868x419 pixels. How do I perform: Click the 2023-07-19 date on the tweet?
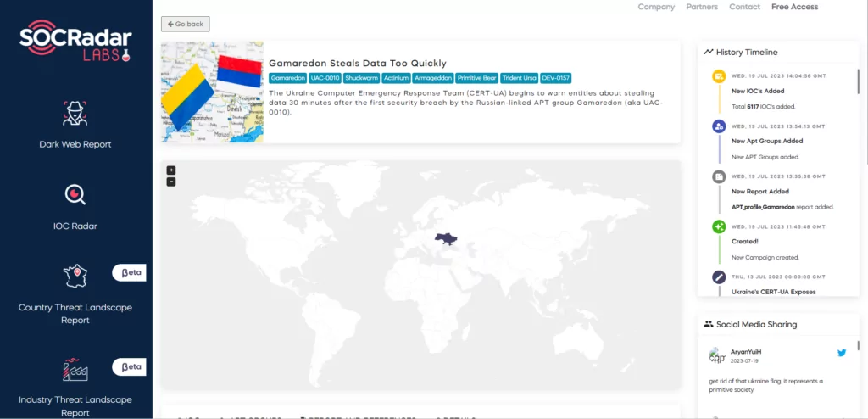(x=744, y=360)
